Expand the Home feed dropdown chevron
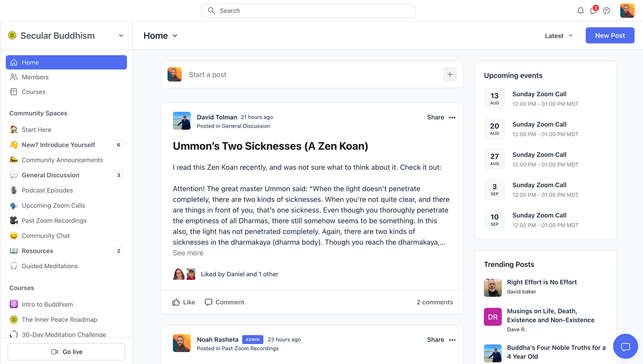 pyautogui.click(x=175, y=36)
